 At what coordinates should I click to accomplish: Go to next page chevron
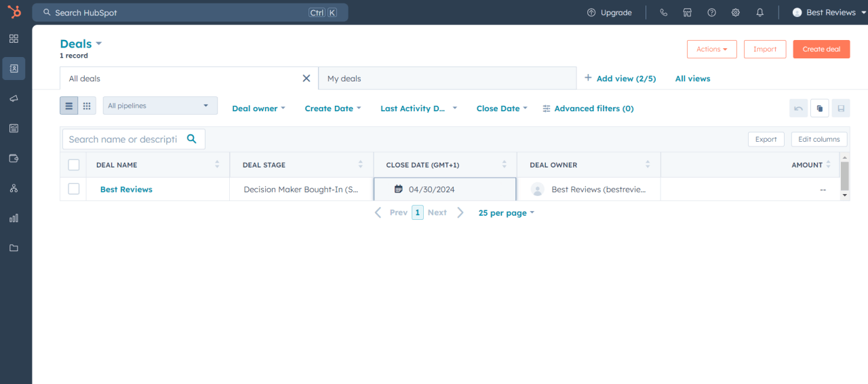point(460,212)
